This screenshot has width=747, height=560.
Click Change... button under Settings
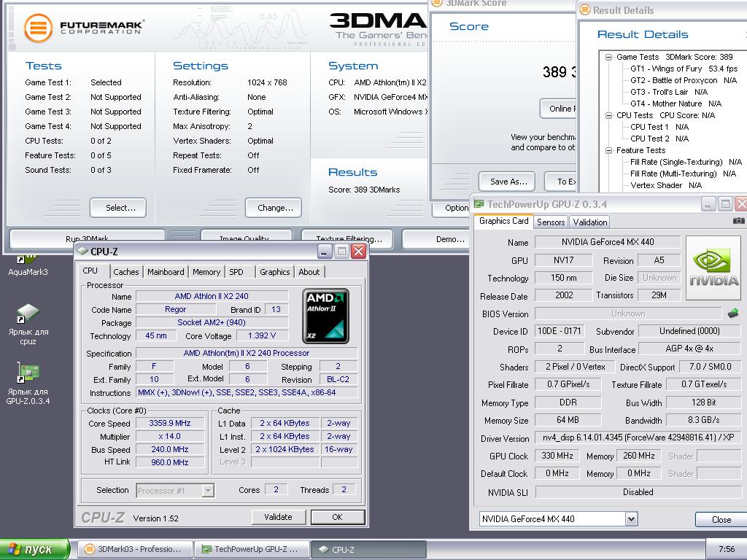[x=274, y=208]
